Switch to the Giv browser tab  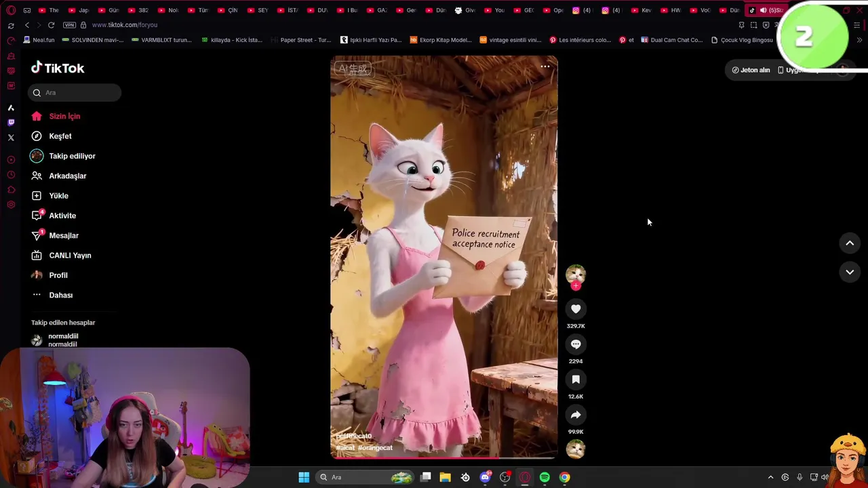tap(466, 10)
